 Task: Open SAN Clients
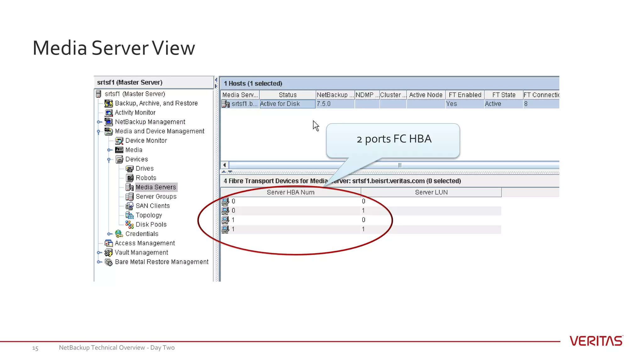(153, 206)
